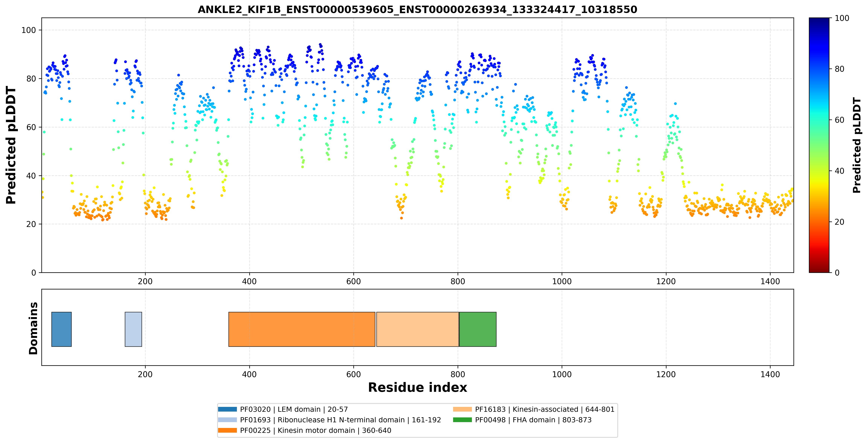Click the FHA domain legend text

click(x=533, y=420)
